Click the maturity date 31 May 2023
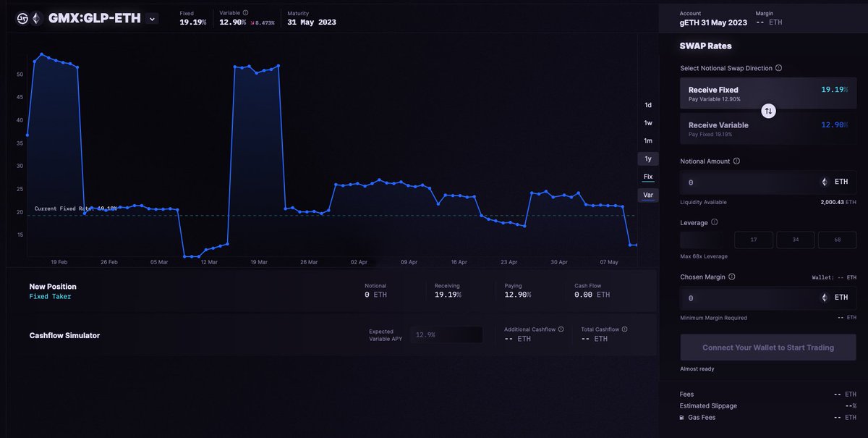The width and height of the screenshot is (868, 438). pos(312,22)
